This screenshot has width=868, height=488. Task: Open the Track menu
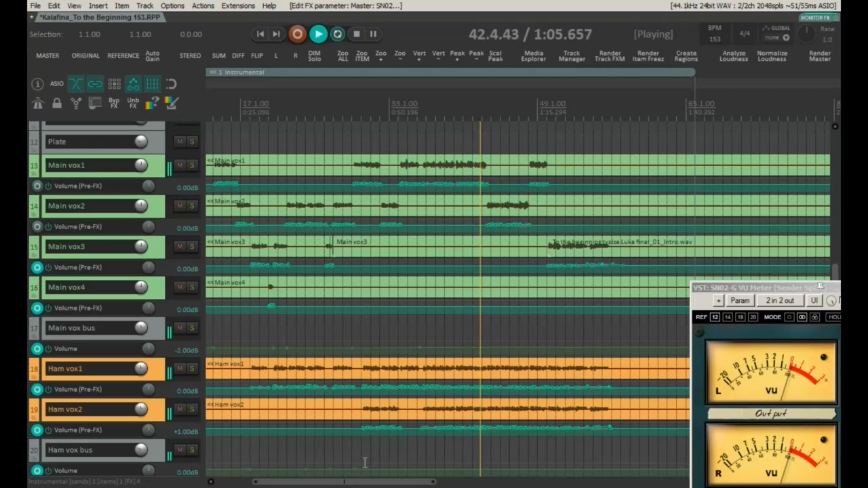tap(145, 5)
